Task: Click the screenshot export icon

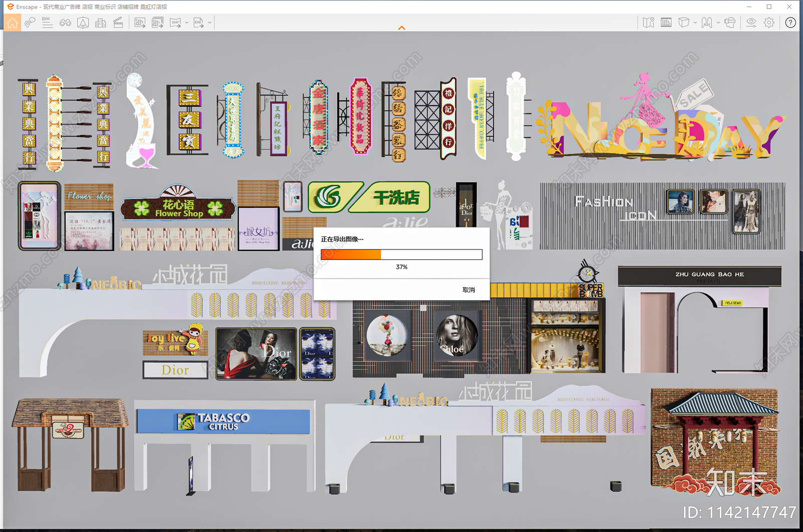Action: [x=140, y=23]
